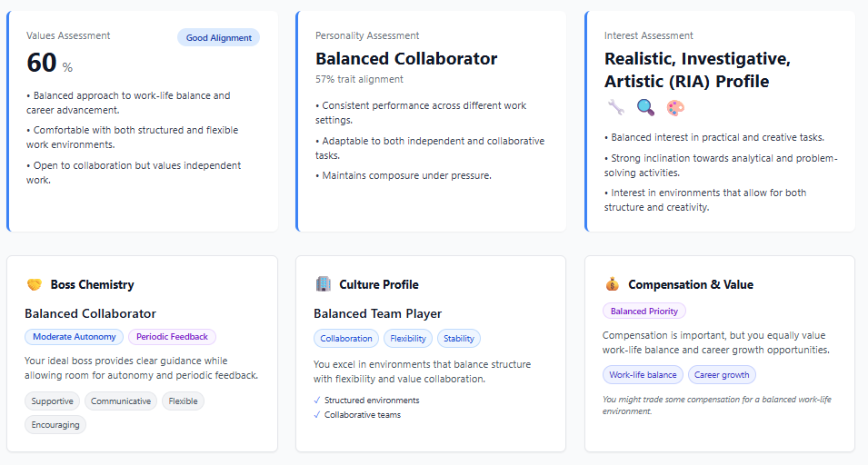Click the artist palette icon
The width and height of the screenshot is (868, 465).
[x=675, y=108]
